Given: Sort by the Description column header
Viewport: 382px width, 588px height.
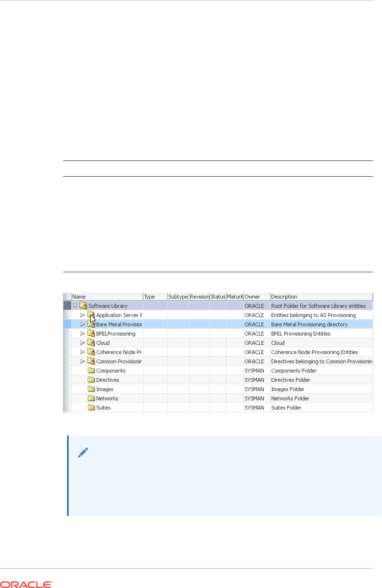Looking at the screenshot, I should point(321,297).
